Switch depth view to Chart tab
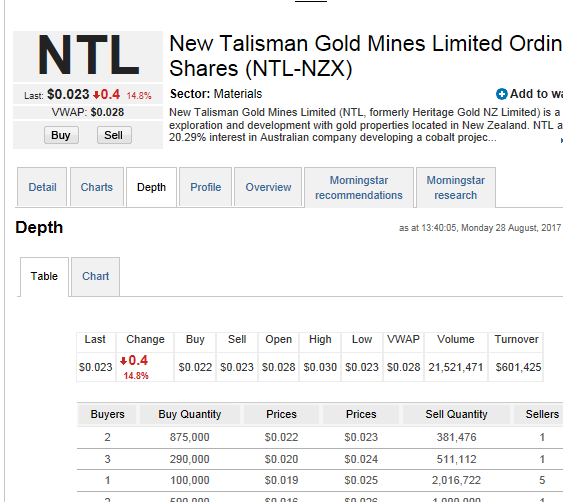Screen dimensions: 563x502 point(96,276)
